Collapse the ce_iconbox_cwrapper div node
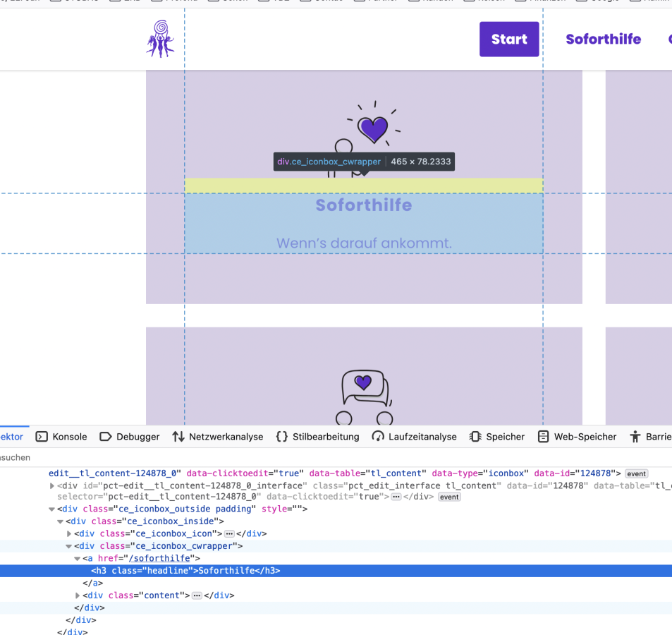This screenshot has width=672, height=635. [x=69, y=546]
